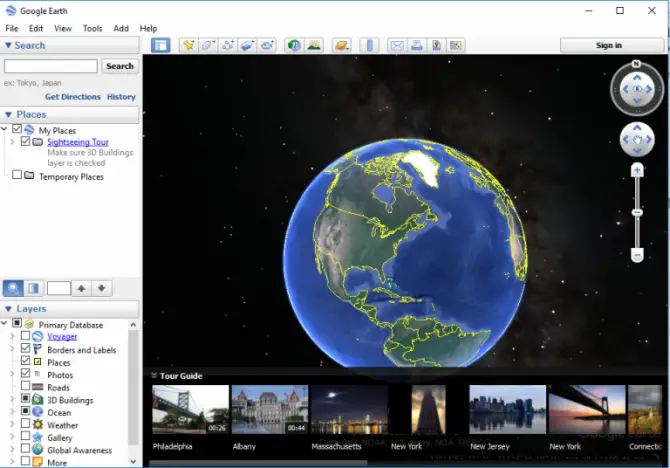Click the look-up arrow on look joystick
This screenshot has height=468, width=670.
click(637, 77)
